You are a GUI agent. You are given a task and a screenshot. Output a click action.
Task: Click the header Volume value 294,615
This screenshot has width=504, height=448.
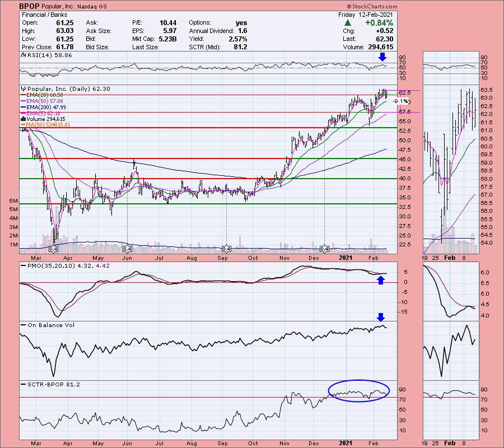pyautogui.click(x=381, y=47)
